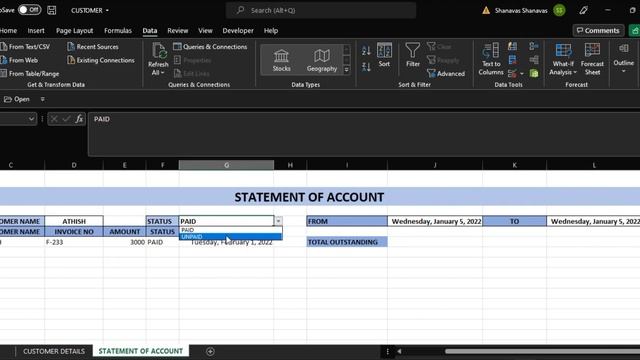The width and height of the screenshot is (640, 360).
Task: Expand the Outline group
Action: click(624, 60)
